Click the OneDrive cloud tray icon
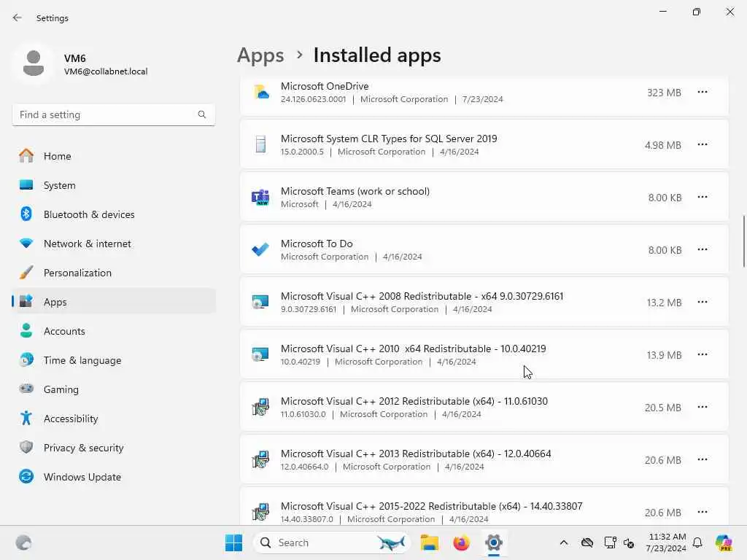The image size is (747, 560). [587, 542]
